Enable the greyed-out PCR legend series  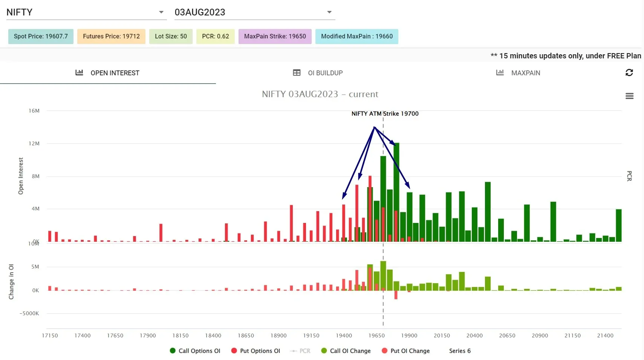point(300,351)
